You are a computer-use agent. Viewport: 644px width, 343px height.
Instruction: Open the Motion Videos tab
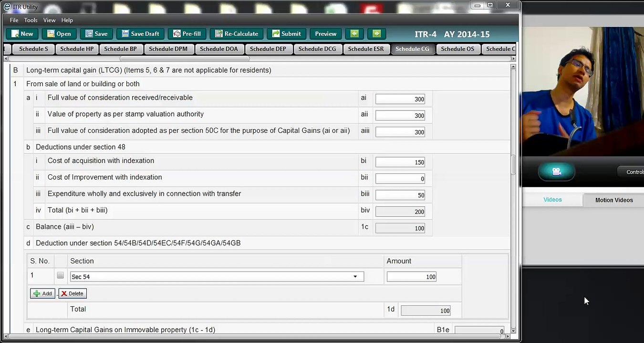613,200
